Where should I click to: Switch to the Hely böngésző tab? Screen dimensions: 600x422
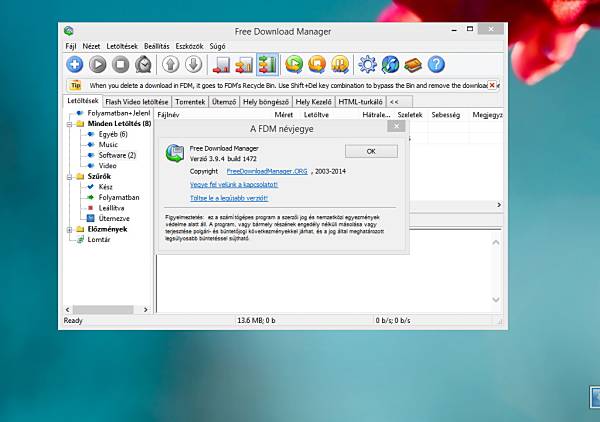click(x=266, y=102)
